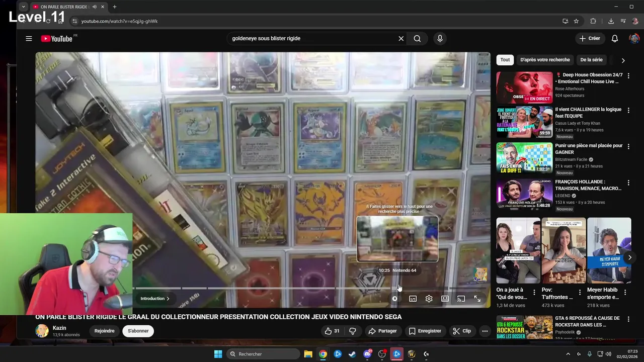Show next Shorts with the right arrow
This screenshot has width=644, height=362.
[x=629, y=257]
